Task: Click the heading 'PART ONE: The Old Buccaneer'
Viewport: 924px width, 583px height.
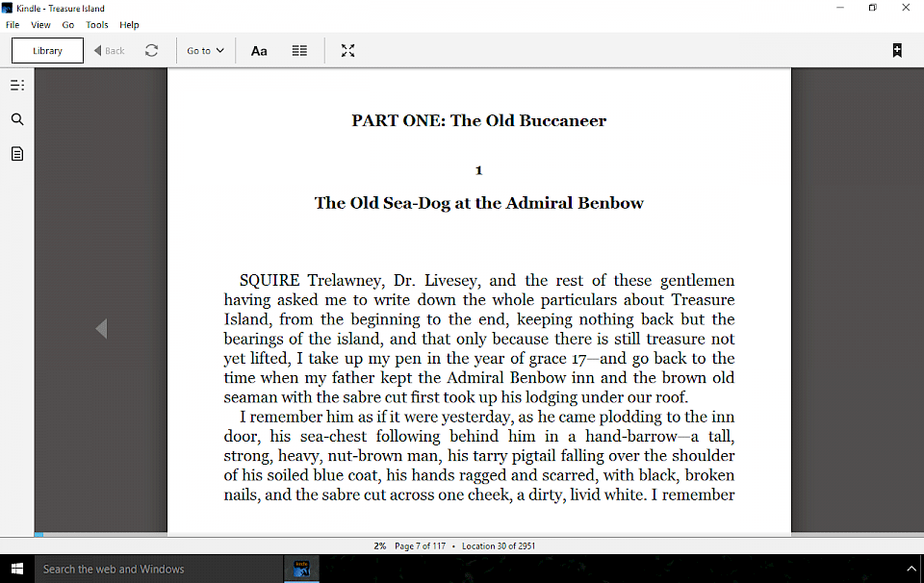Action: coord(479,120)
